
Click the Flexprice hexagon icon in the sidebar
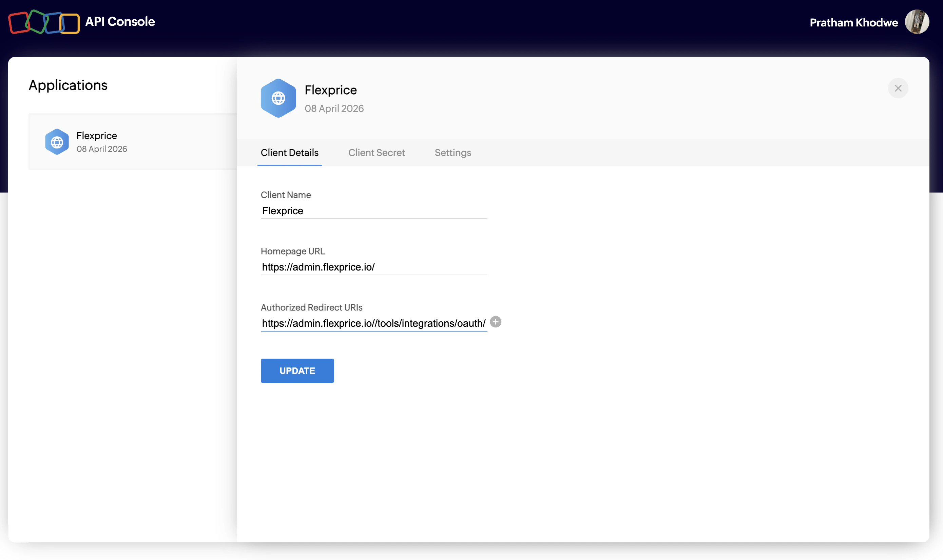[x=57, y=141]
